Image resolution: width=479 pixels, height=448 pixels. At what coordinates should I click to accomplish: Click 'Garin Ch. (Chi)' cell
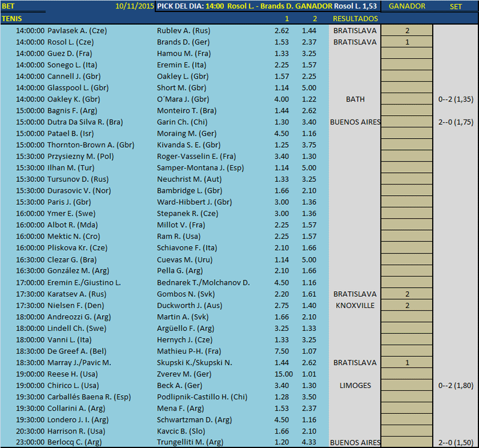(x=182, y=123)
